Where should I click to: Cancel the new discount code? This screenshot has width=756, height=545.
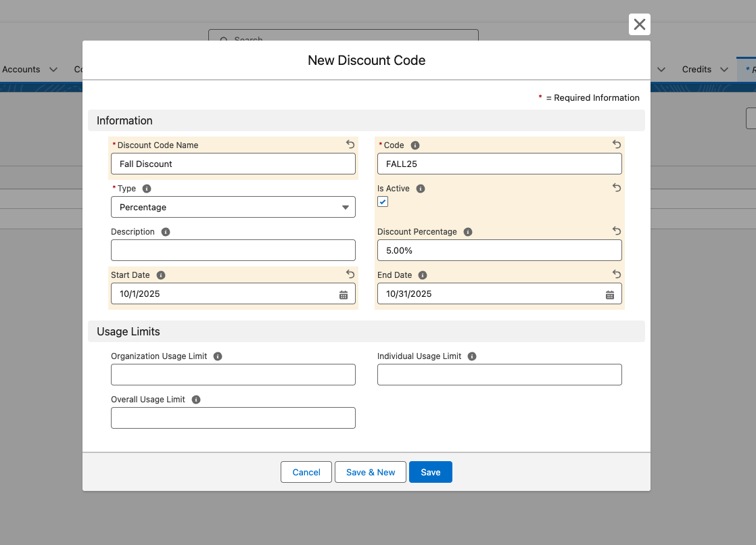[306, 472]
